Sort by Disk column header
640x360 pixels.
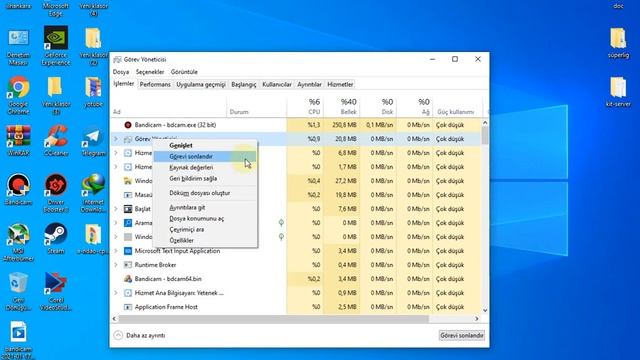378,107
